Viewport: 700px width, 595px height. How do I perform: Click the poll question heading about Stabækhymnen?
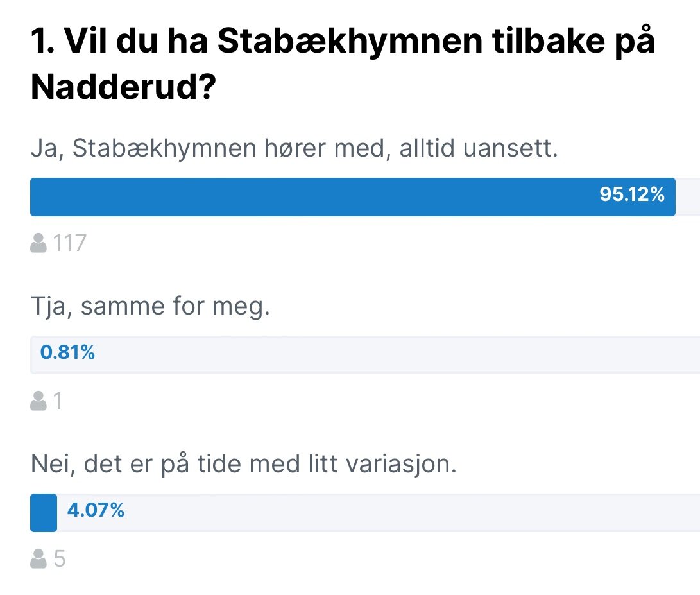coord(343,64)
